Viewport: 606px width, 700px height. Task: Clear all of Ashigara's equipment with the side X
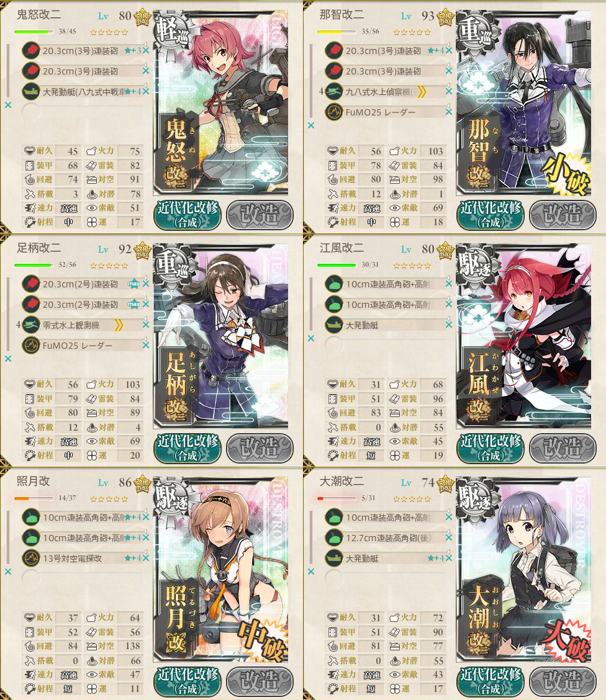[x=8, y=359]
